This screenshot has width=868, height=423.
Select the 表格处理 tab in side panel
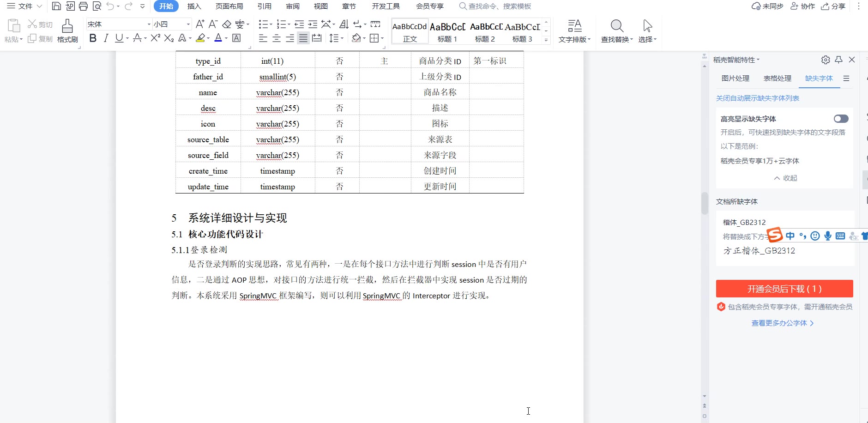(x=778, y=79)
